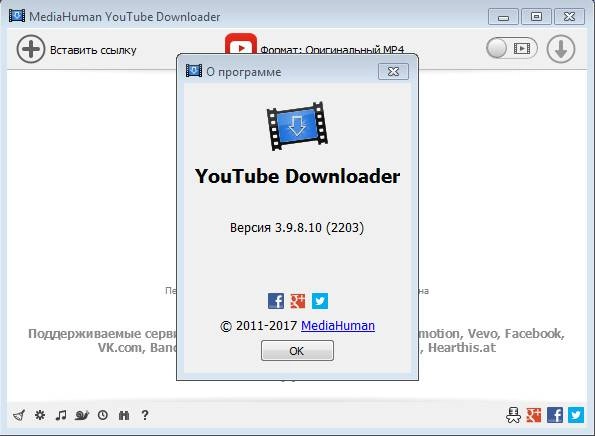Screen dimensions: 595x436
Task: Click the Twitter icon in About dialog
Action: pos(320,301)
